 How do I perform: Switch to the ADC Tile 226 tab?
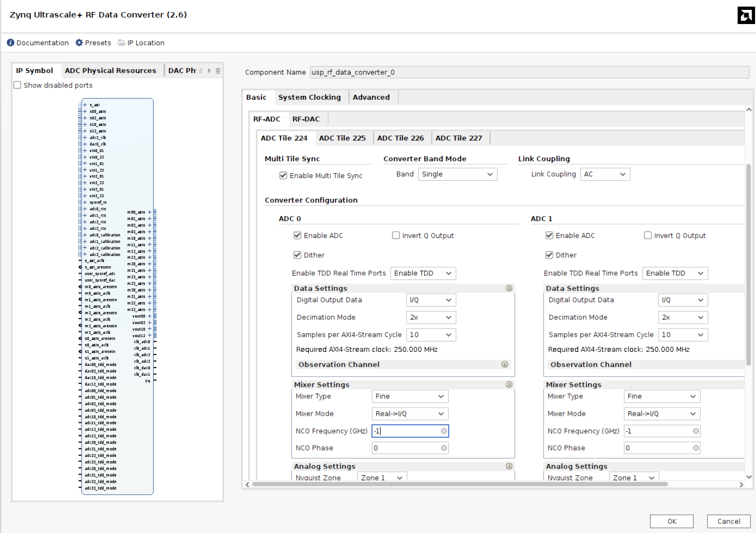point(401,138)
